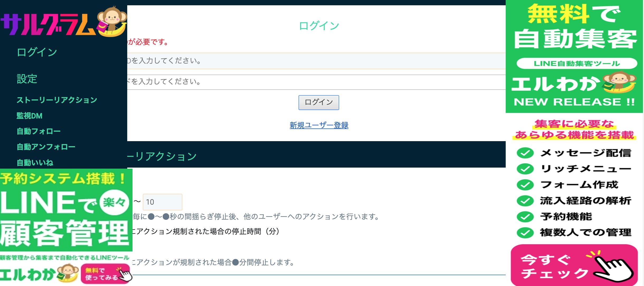The image size is (644, 286).
Task: Click the green checkmark beside 予約機能
Action: [525, 217]
